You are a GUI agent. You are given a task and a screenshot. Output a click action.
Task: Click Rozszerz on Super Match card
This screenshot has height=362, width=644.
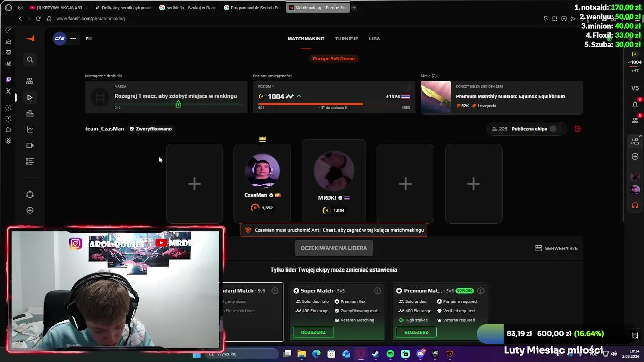point(313,332)
